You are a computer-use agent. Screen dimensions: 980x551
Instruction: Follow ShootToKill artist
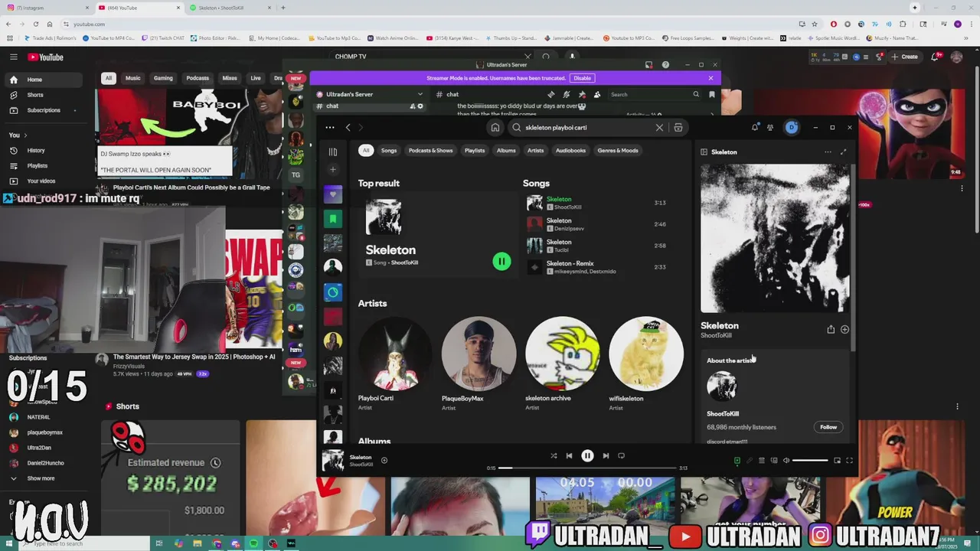pos(828,427)
